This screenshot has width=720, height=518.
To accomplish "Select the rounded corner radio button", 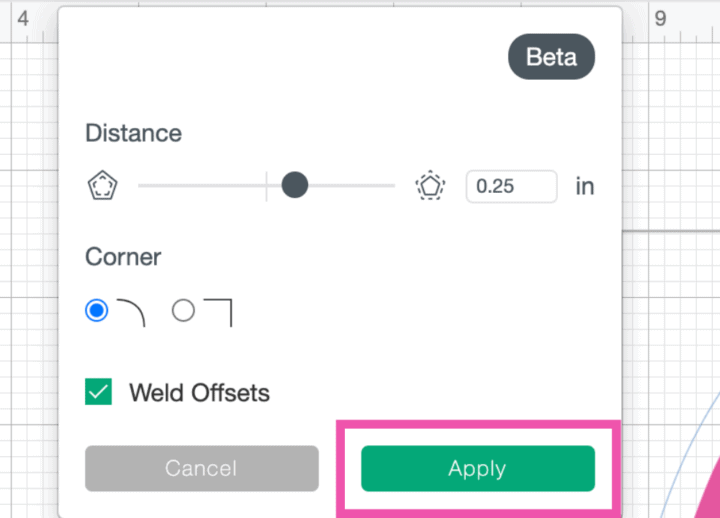I will (97, 311).
